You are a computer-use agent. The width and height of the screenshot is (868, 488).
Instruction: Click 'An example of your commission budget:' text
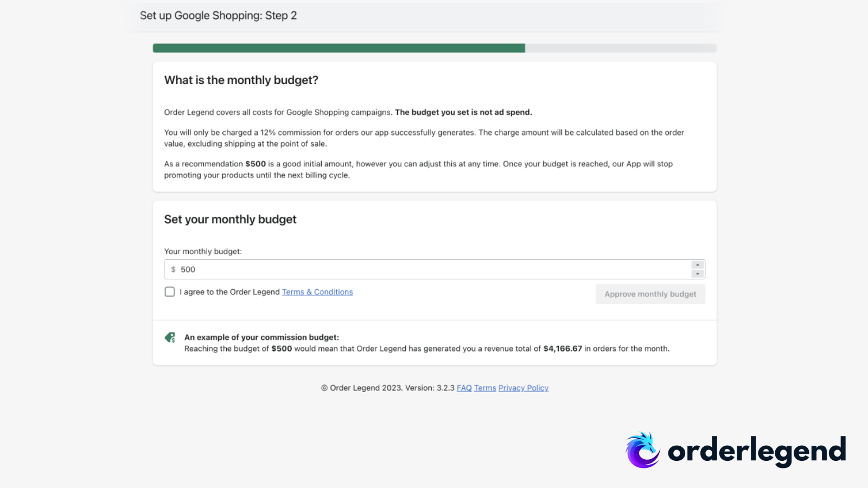pos(261,337)
